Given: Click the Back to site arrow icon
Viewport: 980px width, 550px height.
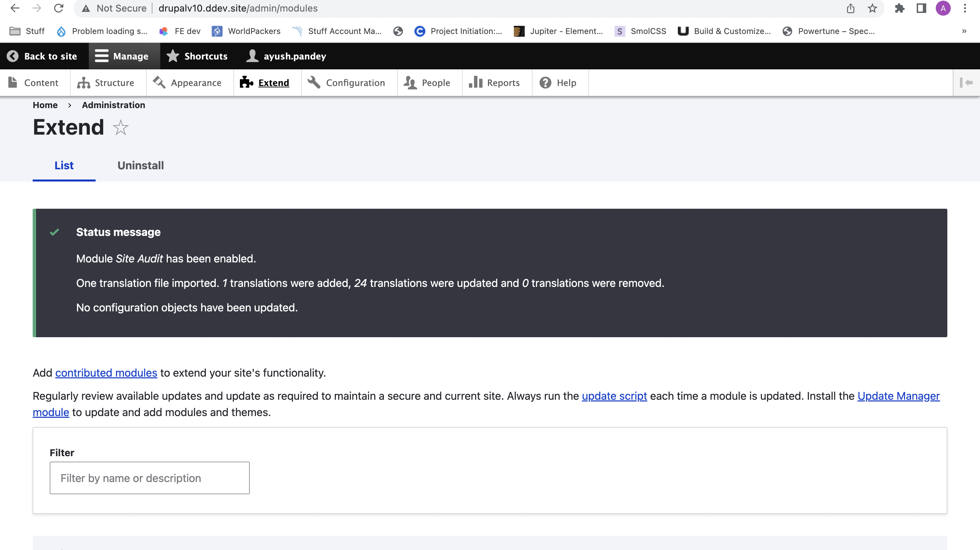Looking at the screenshot, I should point(13,56).
